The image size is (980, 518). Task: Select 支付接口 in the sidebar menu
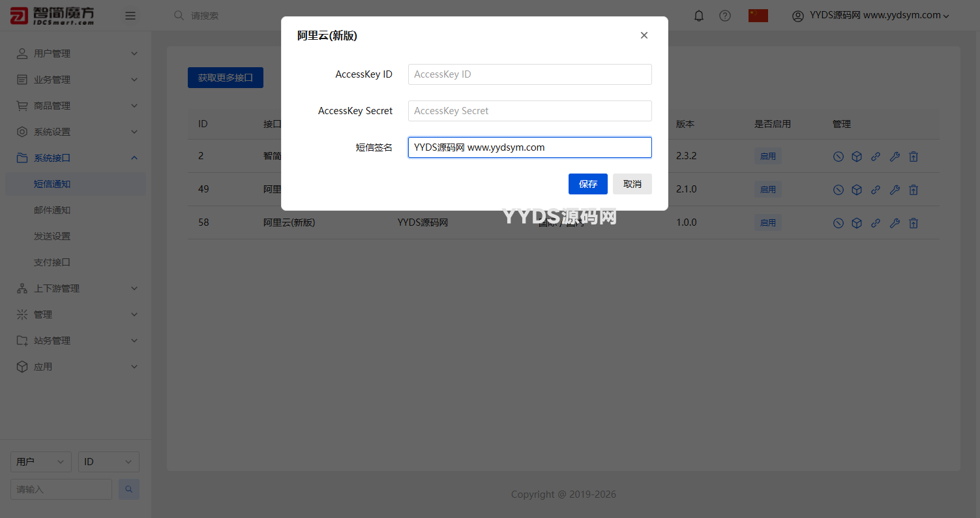(52, 262)
